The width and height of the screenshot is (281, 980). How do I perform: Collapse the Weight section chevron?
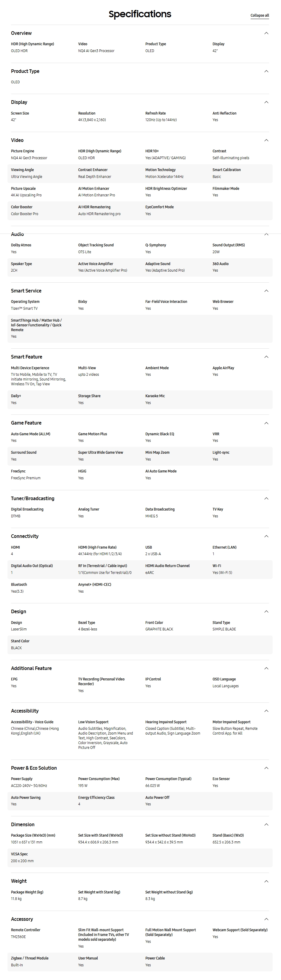[x=266, y=881]
